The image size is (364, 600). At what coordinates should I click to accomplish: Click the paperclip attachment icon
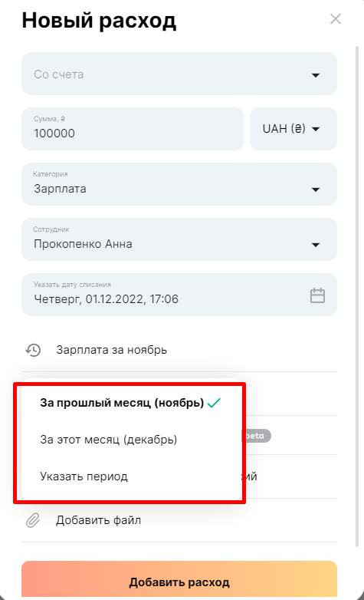point(33,520)
